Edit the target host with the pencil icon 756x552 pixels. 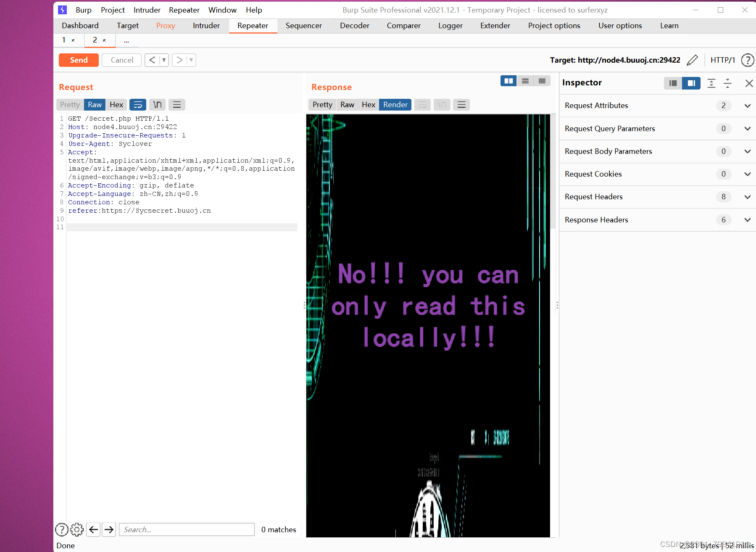click(x=693, y=60)
